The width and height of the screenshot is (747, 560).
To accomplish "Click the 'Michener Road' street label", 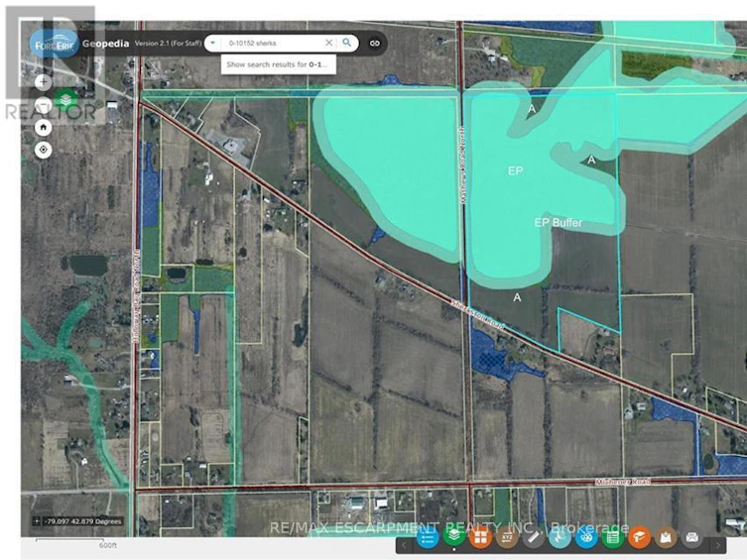I will click(x=623, y=482).
